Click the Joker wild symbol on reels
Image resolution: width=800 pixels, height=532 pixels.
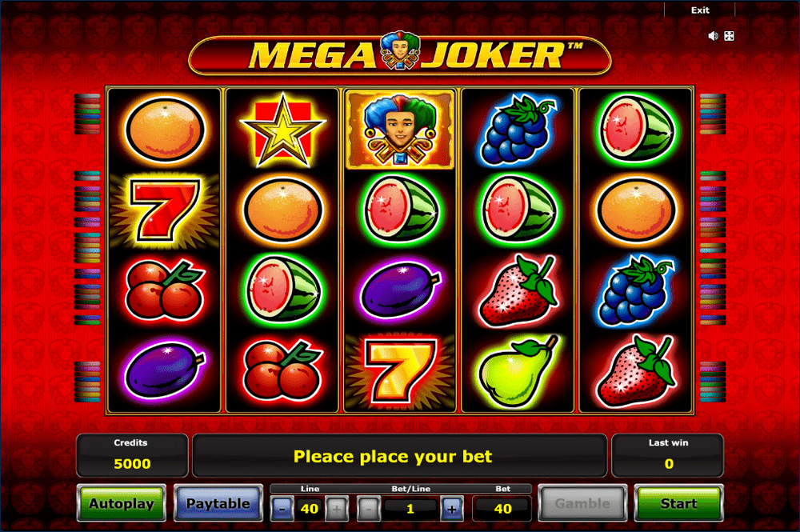click(x=400, y=130)
